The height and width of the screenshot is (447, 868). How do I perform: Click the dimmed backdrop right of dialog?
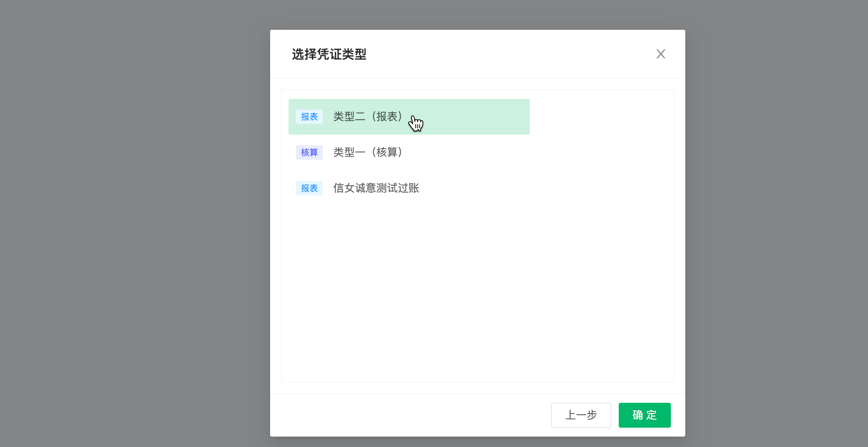click(775, 223)
